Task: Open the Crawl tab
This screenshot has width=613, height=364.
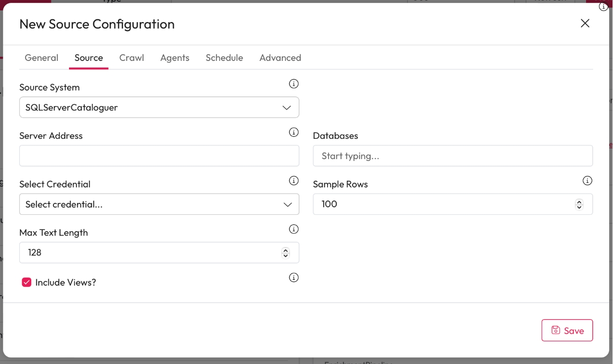Action: click(x=131, y=58)
